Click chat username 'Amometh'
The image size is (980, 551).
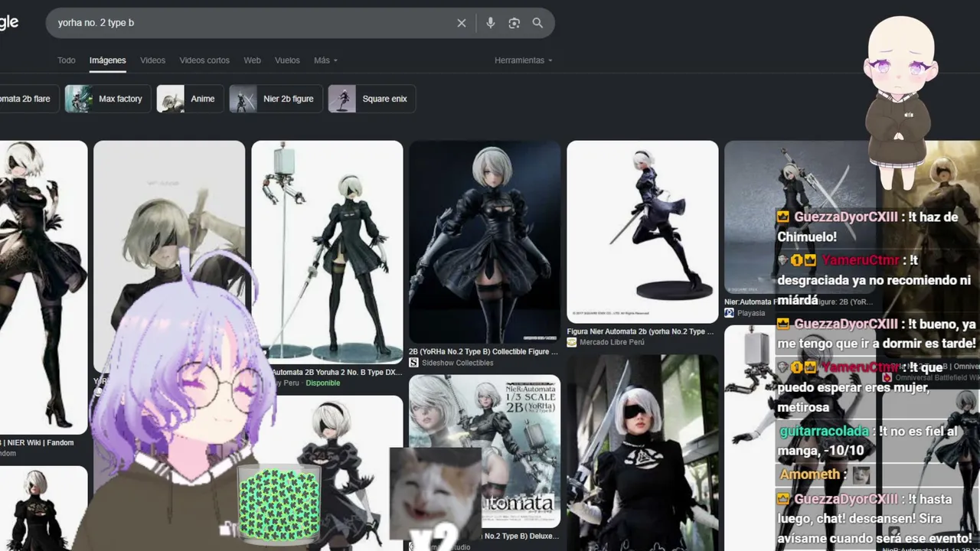pos(810,474)
